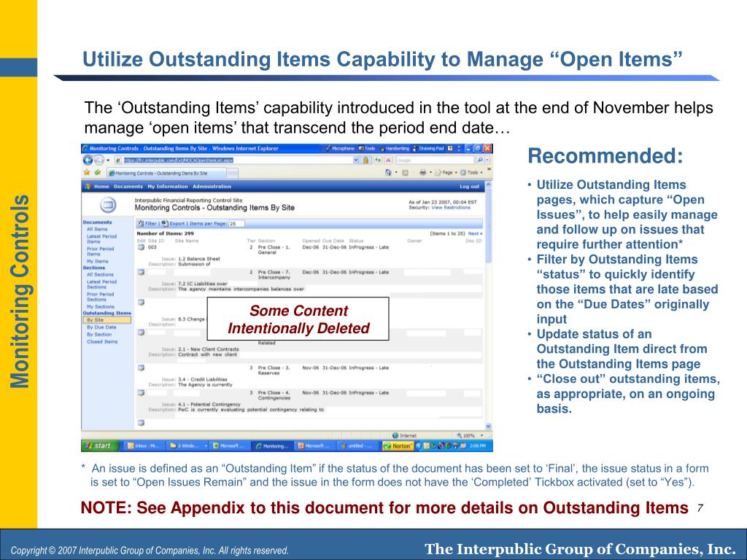Select Latest Period Items in sidebar
747x560 pixels.
(101, 239)
